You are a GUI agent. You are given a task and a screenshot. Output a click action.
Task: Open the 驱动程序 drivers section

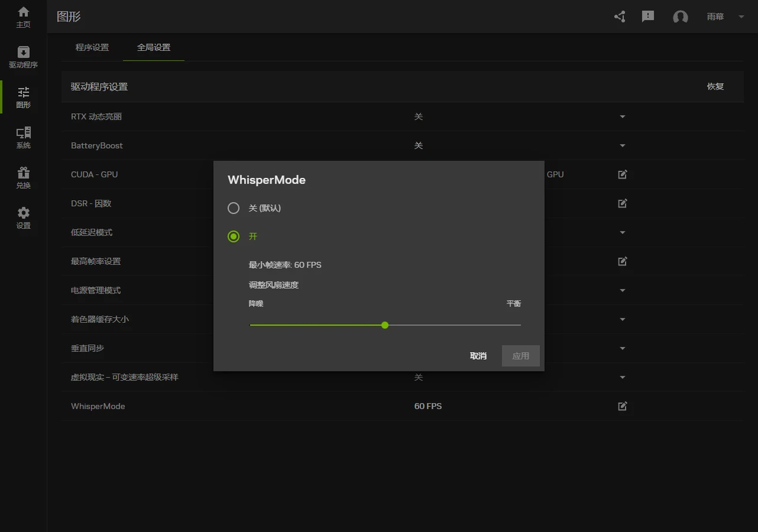[x=23, y=57]
